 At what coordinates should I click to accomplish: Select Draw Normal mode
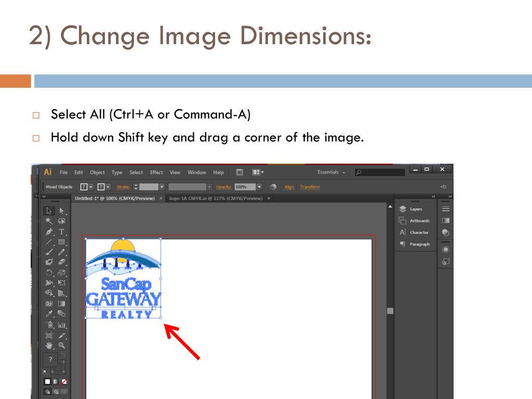point(47,392)
